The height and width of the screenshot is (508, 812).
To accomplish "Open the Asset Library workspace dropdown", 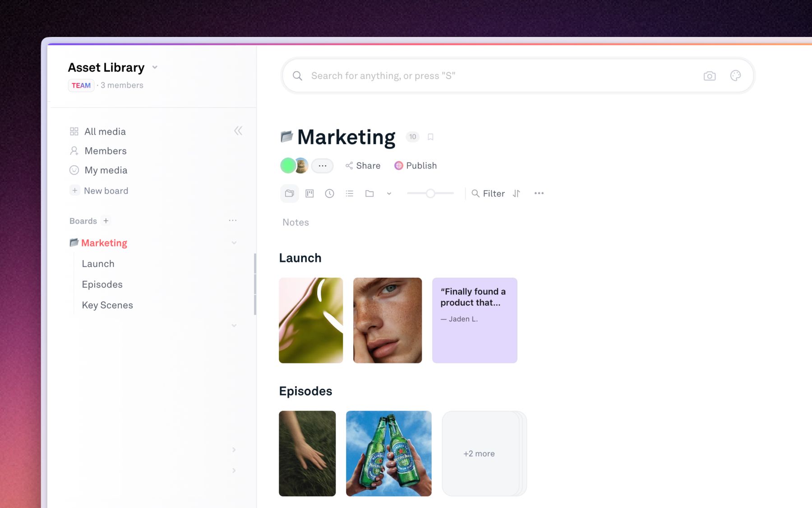I will pos(155,67).
